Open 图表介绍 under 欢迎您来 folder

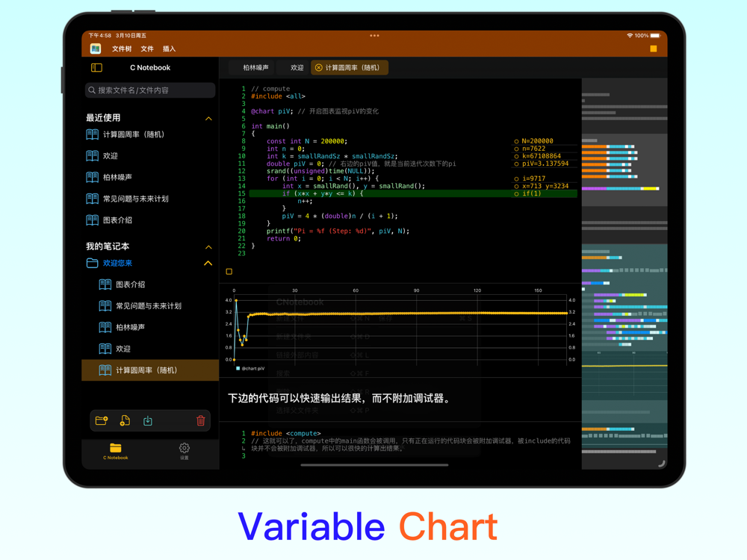(x=151, y=284)
